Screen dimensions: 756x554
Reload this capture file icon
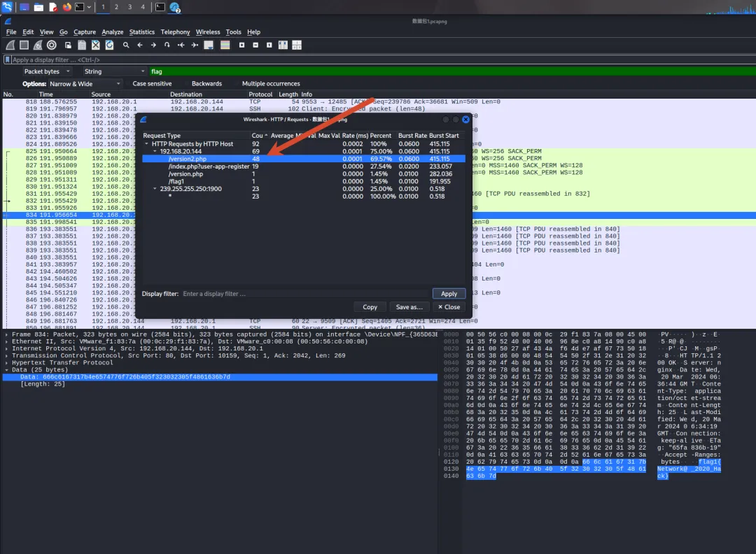[x=109, y=45]
